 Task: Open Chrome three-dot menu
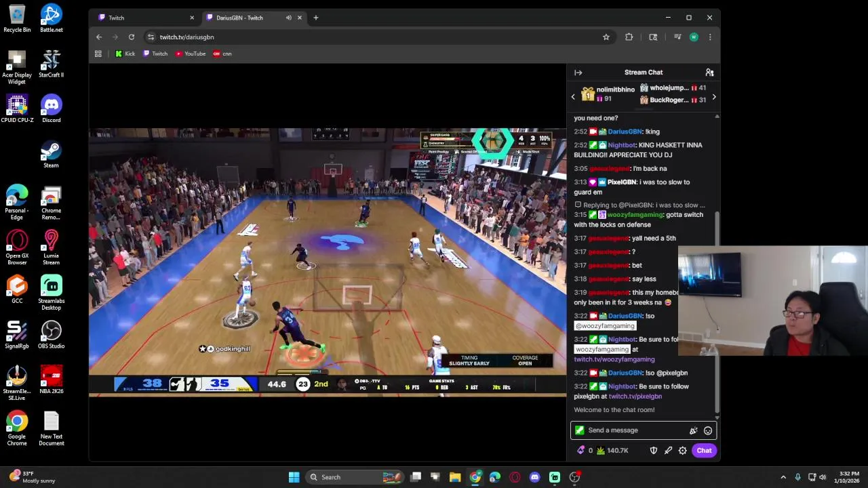(x=710, y=37)
